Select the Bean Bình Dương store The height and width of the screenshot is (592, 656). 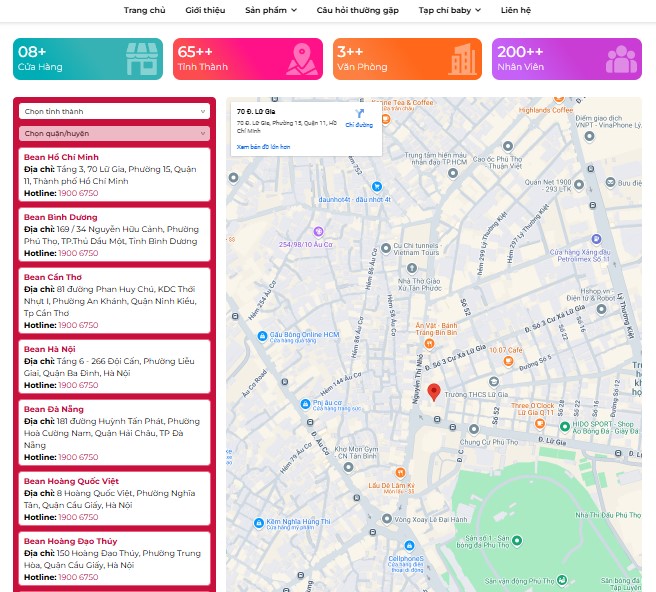click(114, 234)
